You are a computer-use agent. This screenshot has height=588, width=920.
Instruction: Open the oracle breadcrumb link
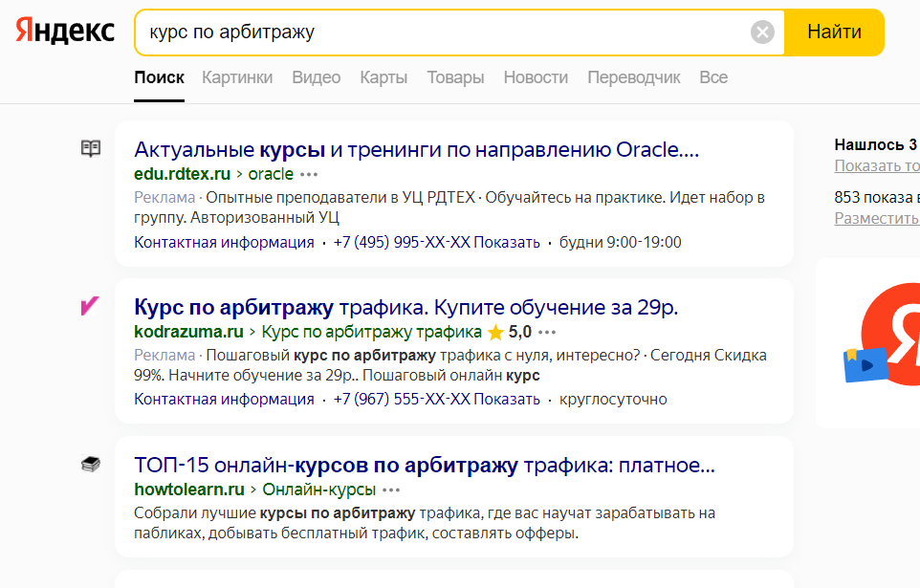click(x=271, y=174)
